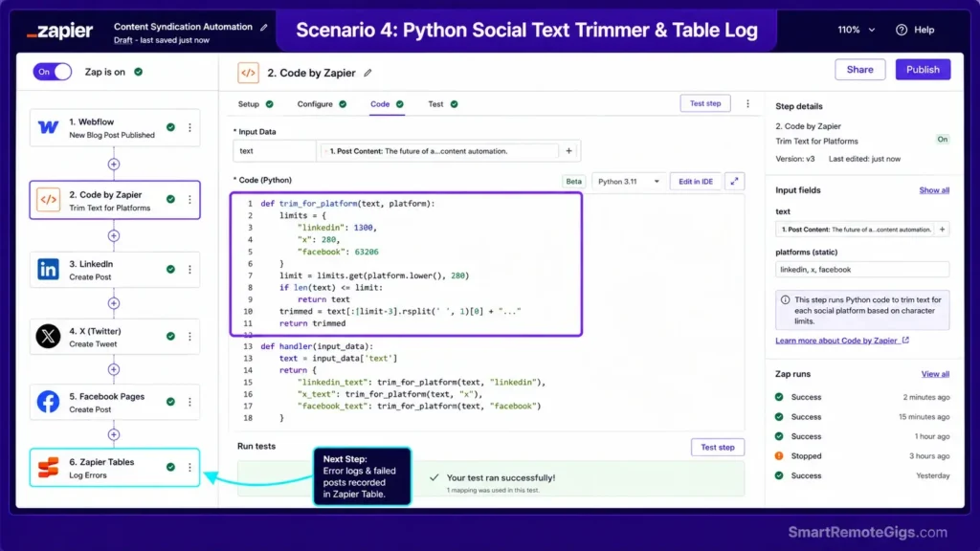
Task: Open the editor panel more options menu
Action: (747, 103)
